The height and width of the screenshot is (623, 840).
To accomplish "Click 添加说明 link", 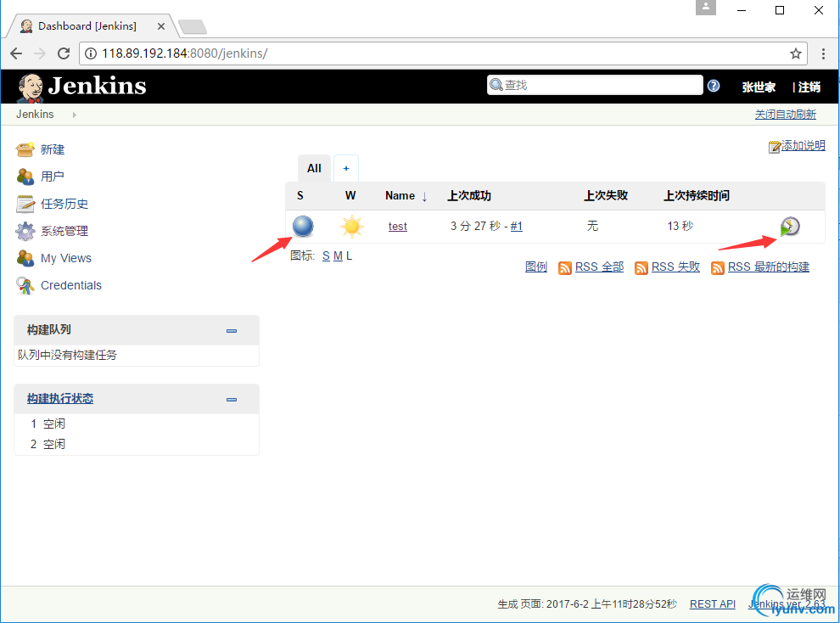I will click(803, 146).
